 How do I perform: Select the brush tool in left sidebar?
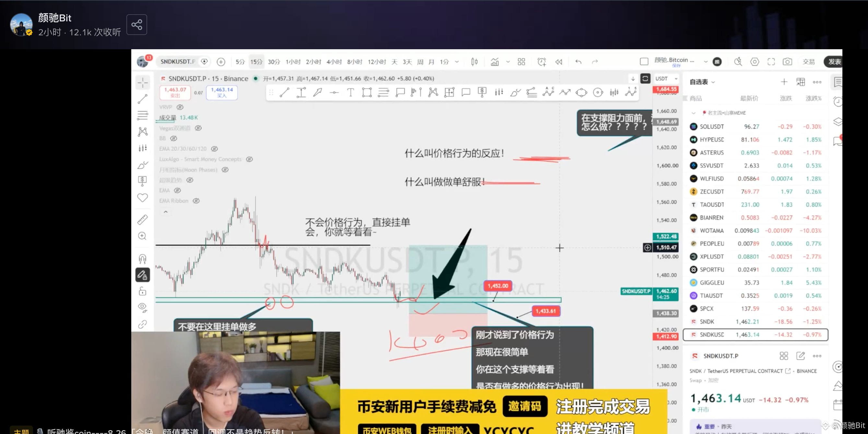point(143,165)
